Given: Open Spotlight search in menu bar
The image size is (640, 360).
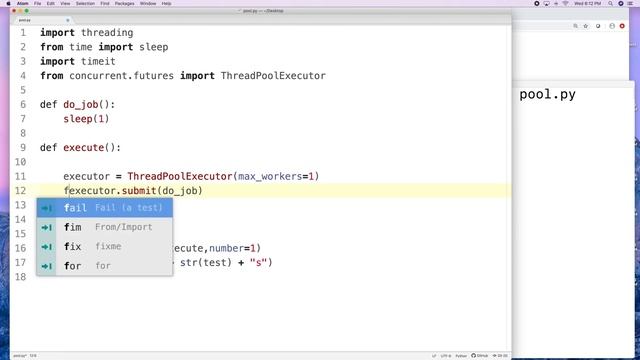Looking at the screenshot, I should pos(611,3).
